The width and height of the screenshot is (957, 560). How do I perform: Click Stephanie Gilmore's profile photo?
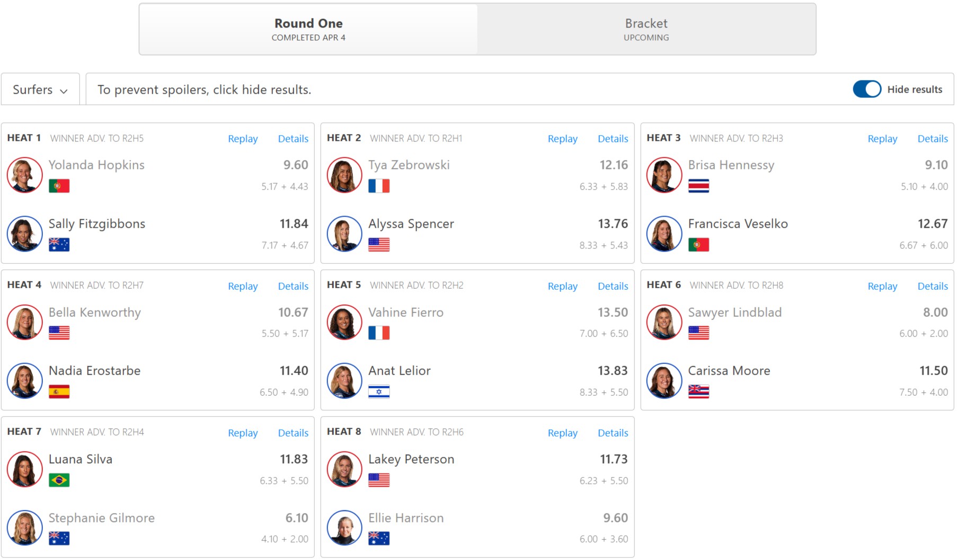24,528
